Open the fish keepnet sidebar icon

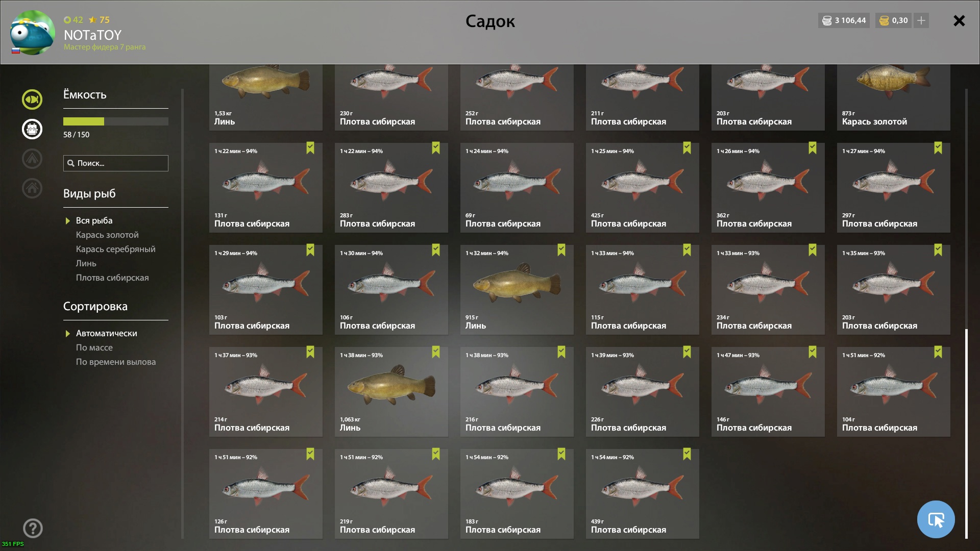(32, 99)
